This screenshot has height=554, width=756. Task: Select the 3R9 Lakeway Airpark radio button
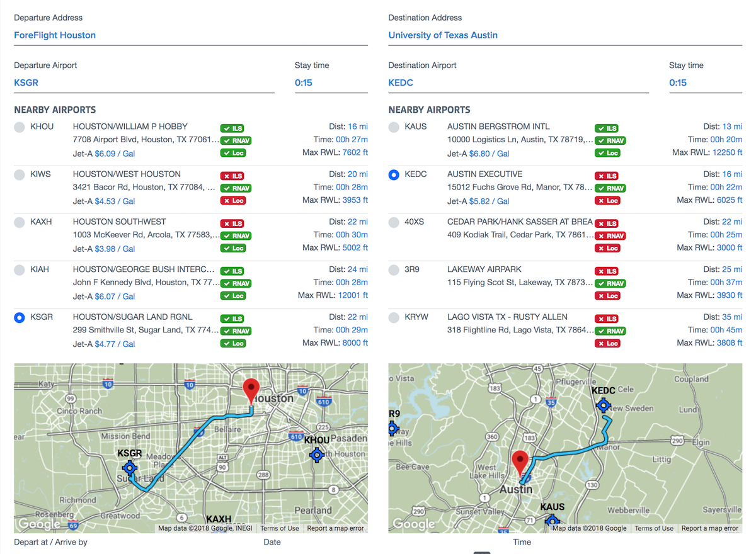click(394, 270)
